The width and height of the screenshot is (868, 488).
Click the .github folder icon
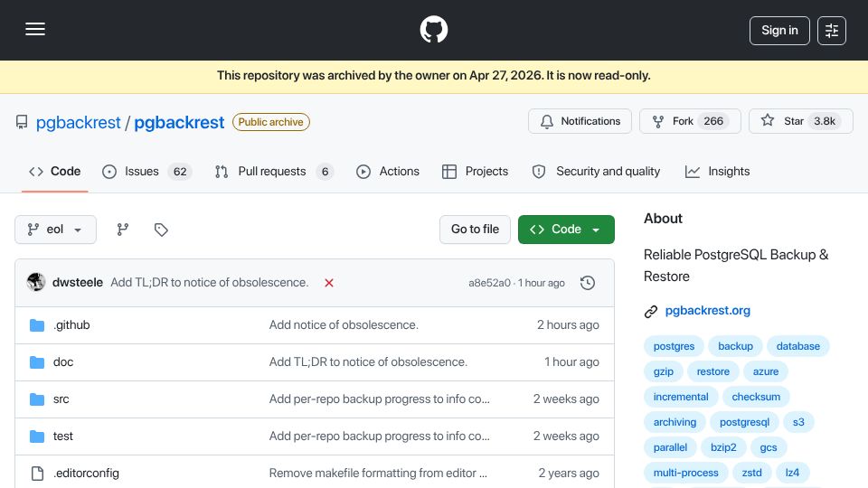tap(37, 325)
